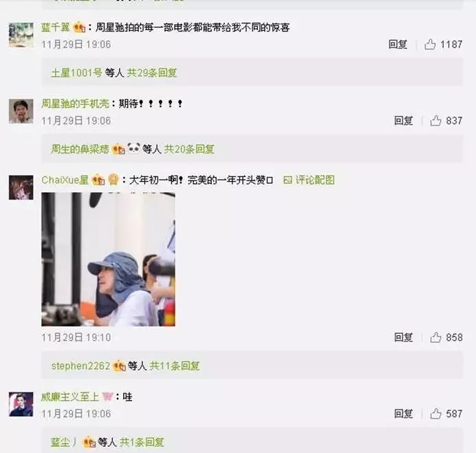The height and width of the screenshot is (453, 476).
Task: Expand 共1条回复 replies under 威廉主义至上
Action: click(x=142, y=442)
